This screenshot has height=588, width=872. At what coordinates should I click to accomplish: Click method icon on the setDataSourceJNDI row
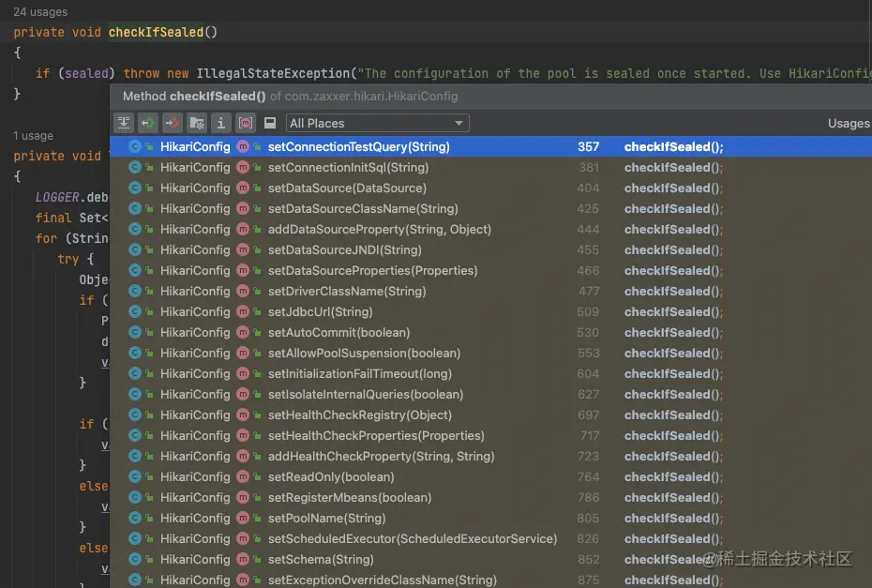pyautogui.click(x=243, y=249)
